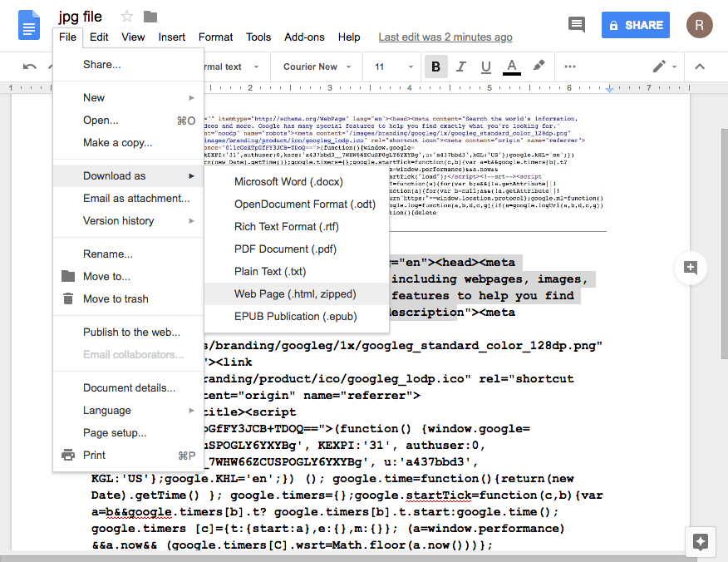Expand the New submenu
This screenshot has height=562, width=728.
pyautogui.click(x=129, y=97)
